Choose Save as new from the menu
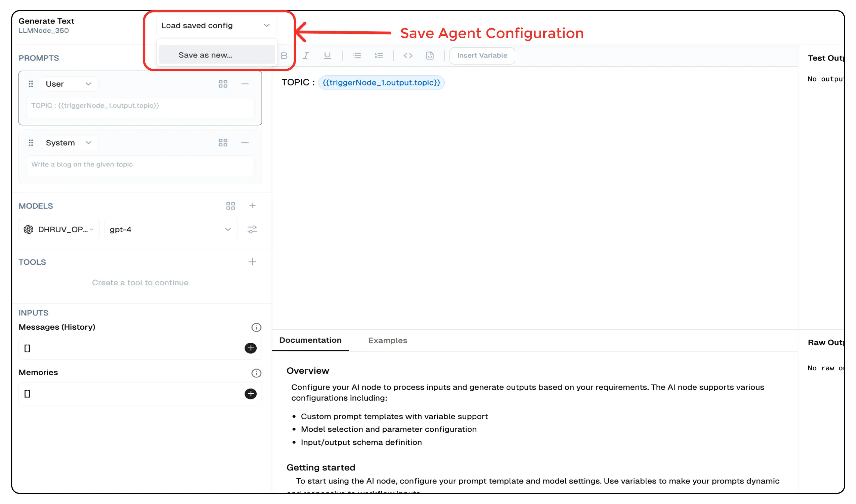 (216, 55)
